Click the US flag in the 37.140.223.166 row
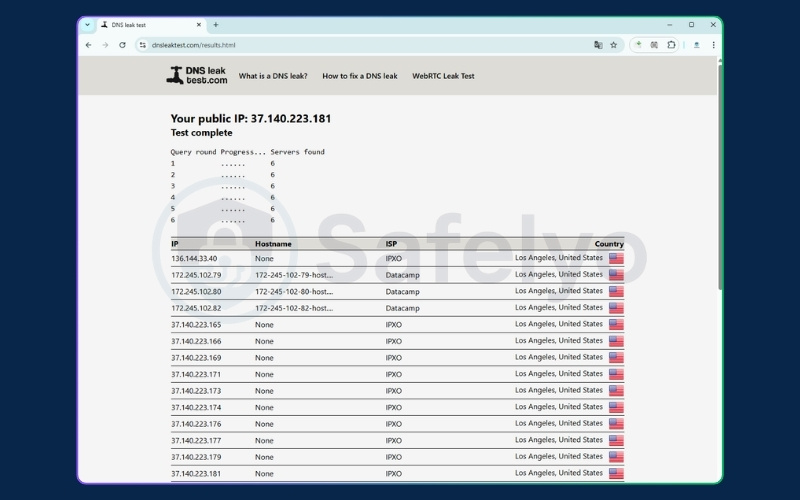The height and width of the screenshot is (500, 800). click(616, 341)
